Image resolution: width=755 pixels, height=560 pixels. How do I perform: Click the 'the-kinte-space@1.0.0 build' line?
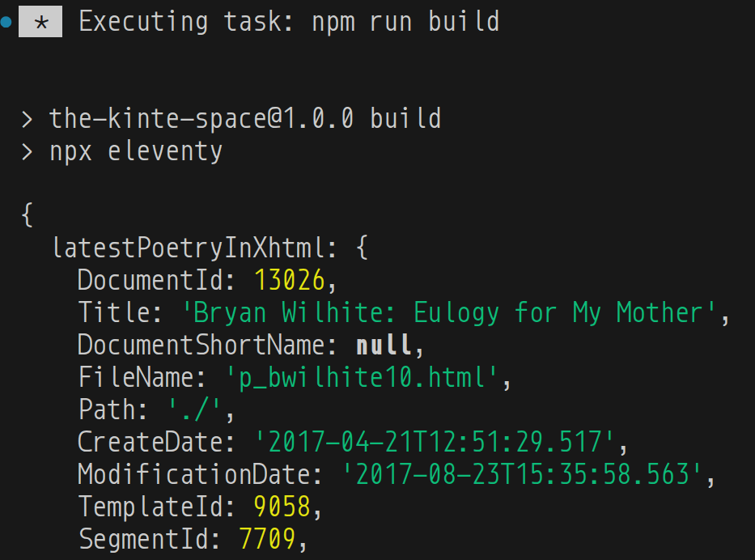click(x=245, y=118)
